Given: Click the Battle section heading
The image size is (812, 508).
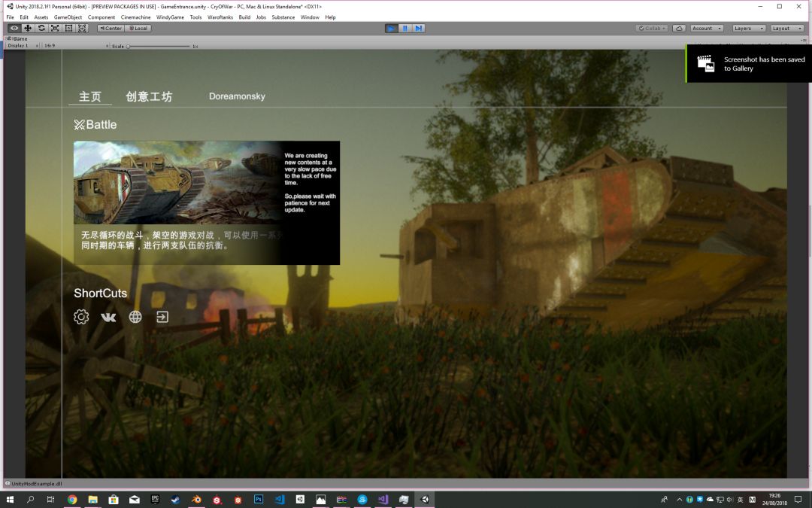Looking at the screenshot, I should (x=95, y=125).
